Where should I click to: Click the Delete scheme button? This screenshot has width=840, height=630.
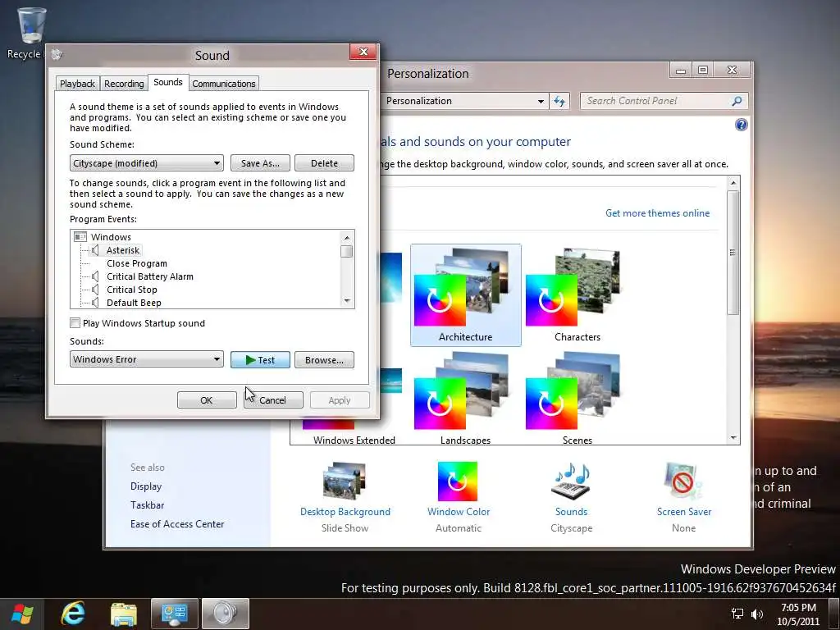click(324, 163)
